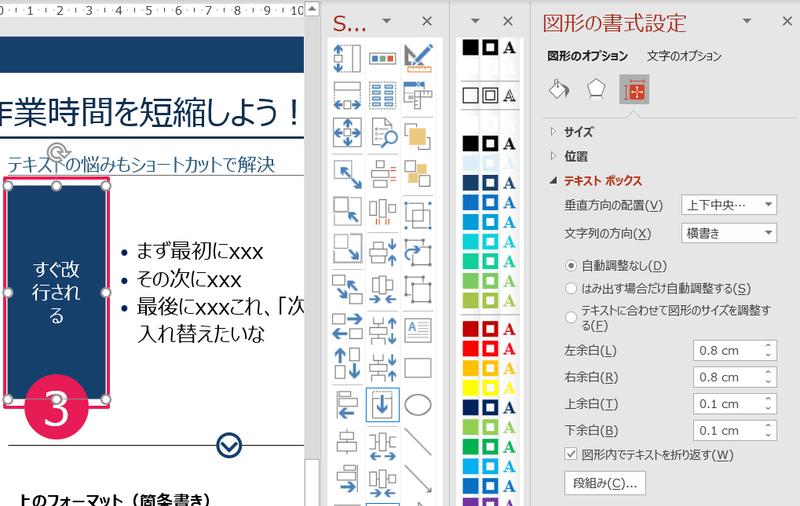Click the match height resize icon
The width and height of the screenshot is (800, 506).
pyautogui.click(x=347, y=58)
